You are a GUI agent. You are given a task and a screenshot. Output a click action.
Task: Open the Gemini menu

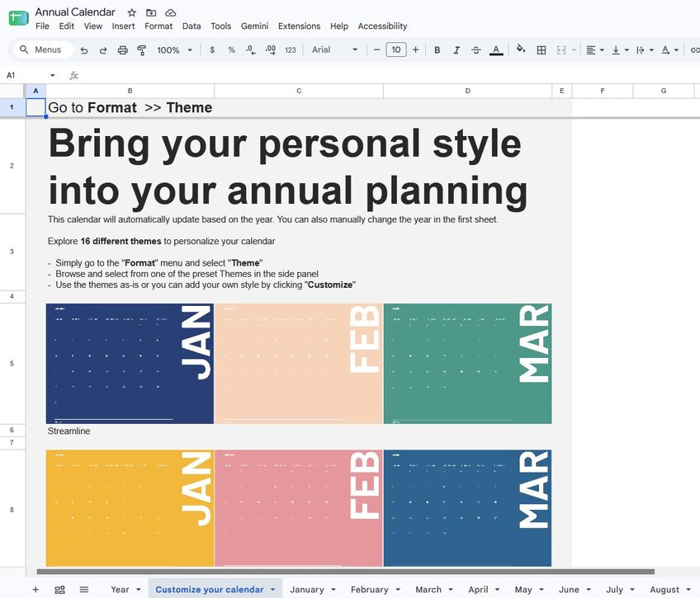pos(254,26)
